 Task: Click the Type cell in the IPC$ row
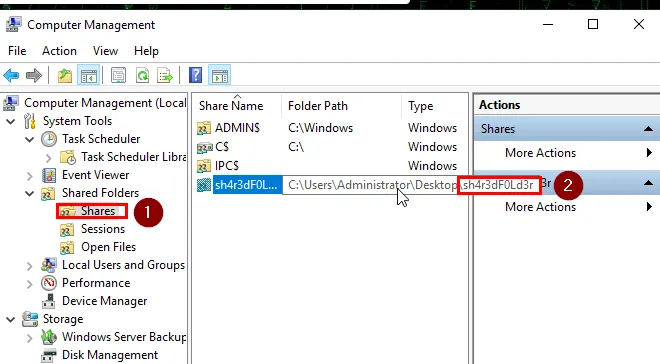click(x=432, y=166)
